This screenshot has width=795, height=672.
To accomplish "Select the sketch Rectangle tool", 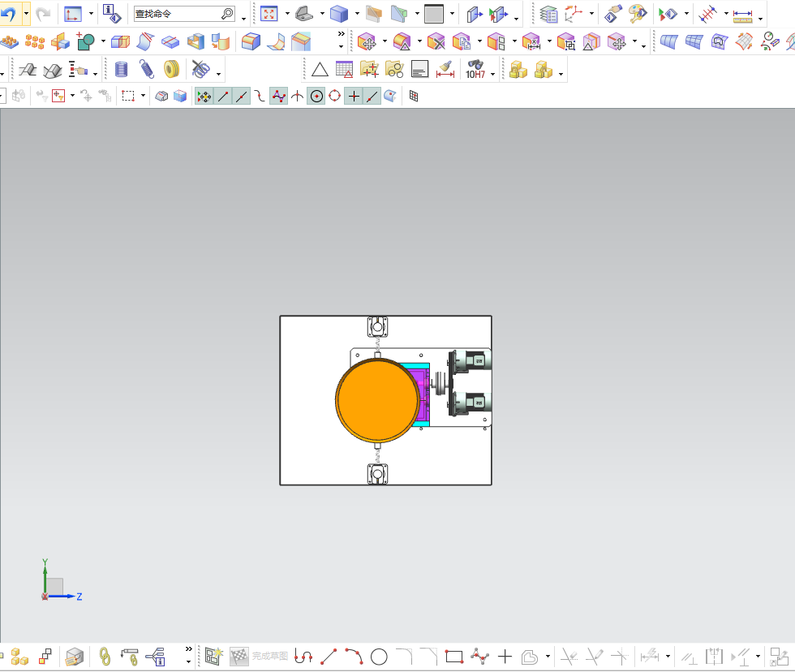I will click(454, 657).
